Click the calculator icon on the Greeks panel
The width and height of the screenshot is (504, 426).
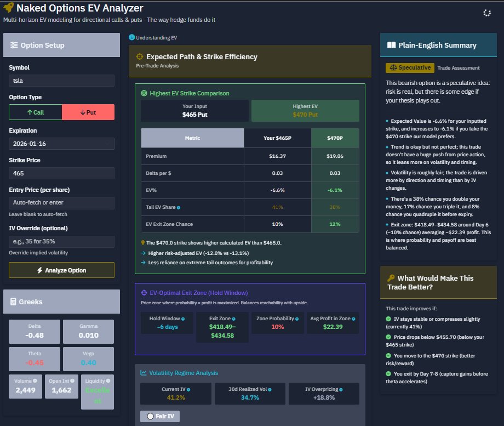[x=12, y=302]
